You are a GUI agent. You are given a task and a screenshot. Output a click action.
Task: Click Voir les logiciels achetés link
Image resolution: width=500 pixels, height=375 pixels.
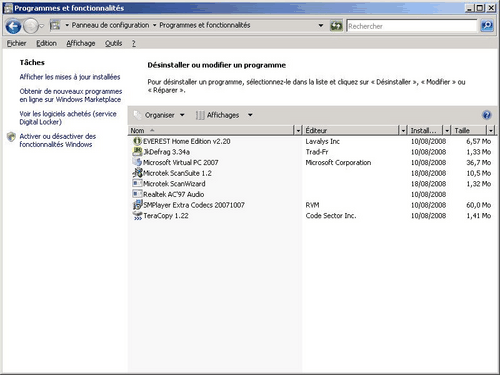(x=68, y=118)
